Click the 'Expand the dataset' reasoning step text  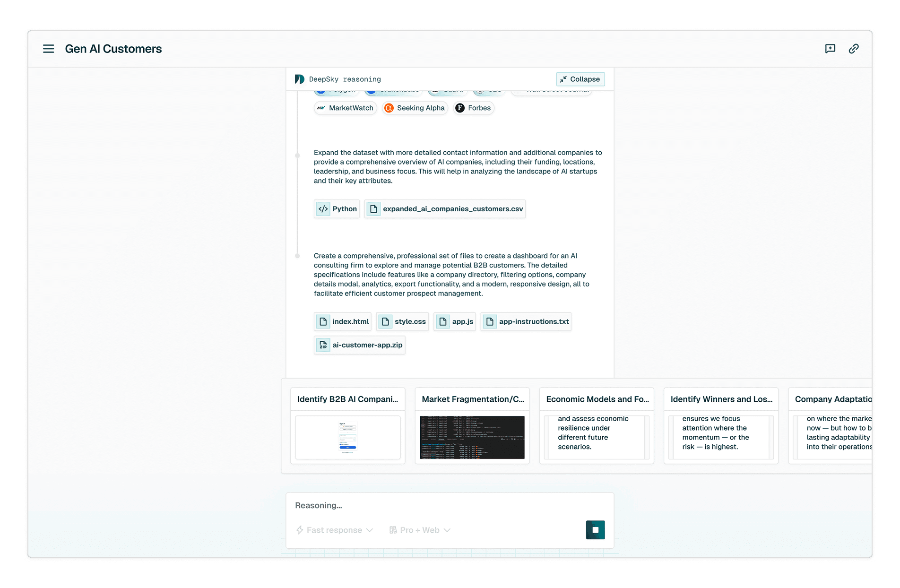458,166
